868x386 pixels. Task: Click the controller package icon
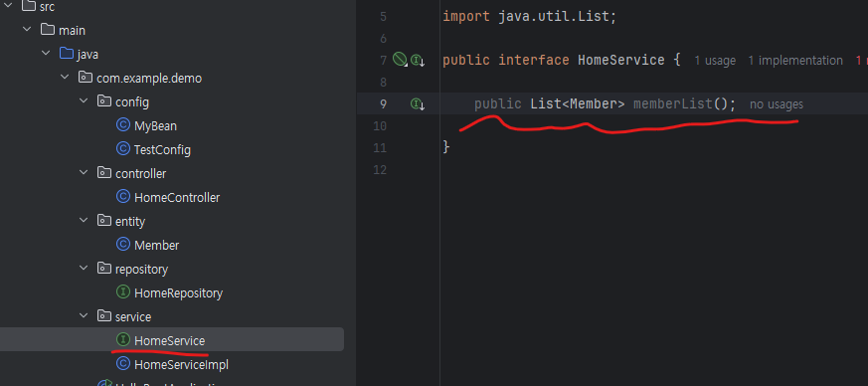(x=104, y=172)
